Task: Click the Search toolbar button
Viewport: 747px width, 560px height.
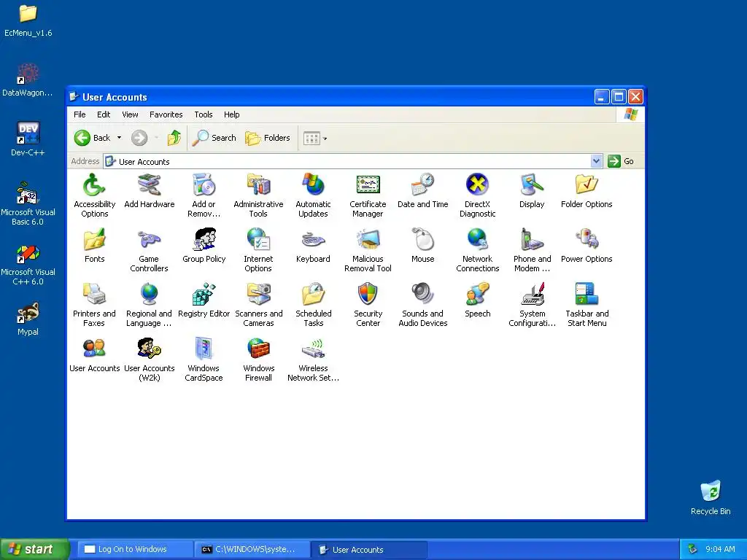Action: (x=214, y=138)
